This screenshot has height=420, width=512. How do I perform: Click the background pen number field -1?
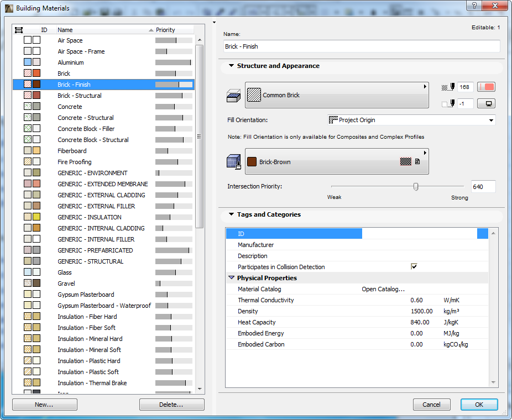click(x=466, y=104)
